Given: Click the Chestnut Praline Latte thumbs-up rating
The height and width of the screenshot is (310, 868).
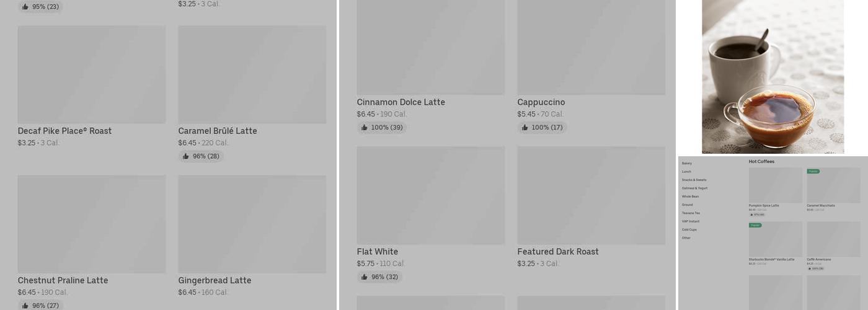Looking at the screenshot, I should (40, 306).
